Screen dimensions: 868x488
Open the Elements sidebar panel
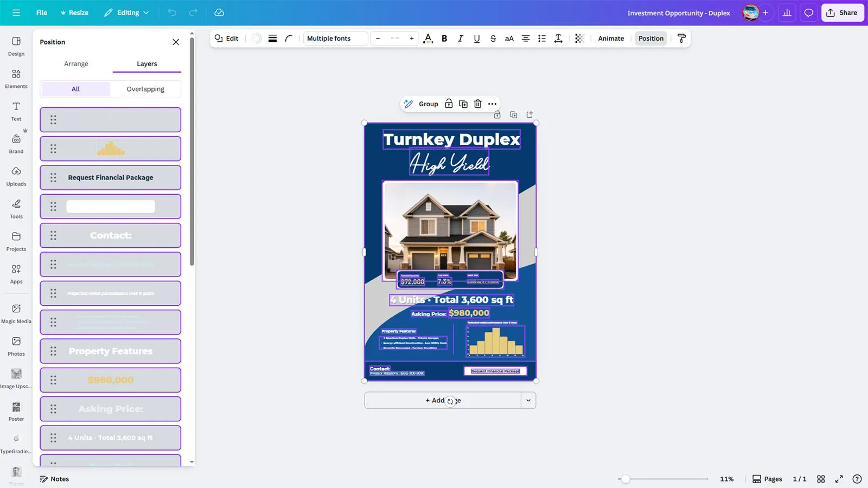point(16,79)
